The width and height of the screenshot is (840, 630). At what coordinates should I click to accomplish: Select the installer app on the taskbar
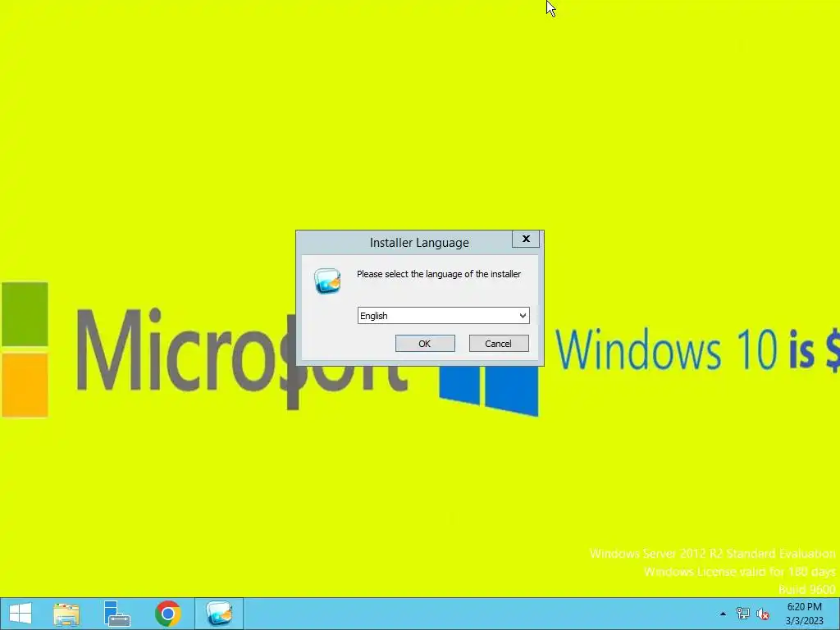click(218, 614)
